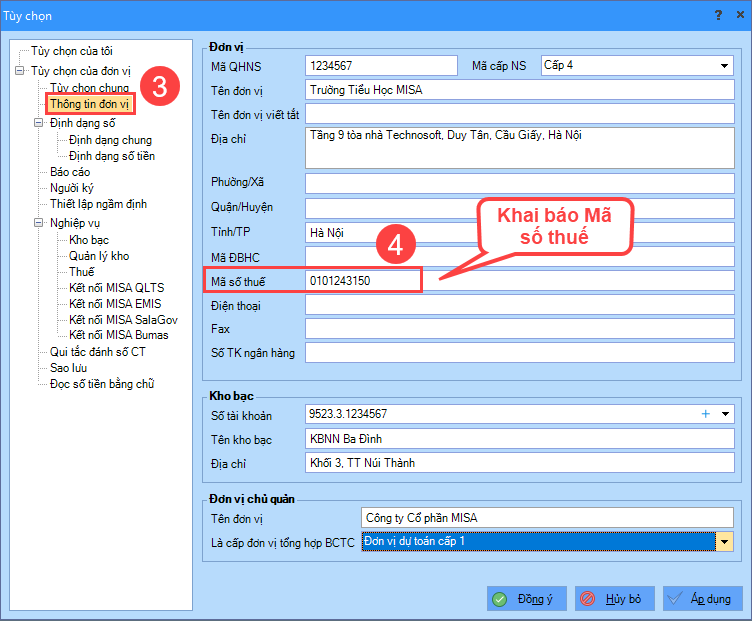Select Sao lưu in options tree
Image resolution: width=752 pixels, height=621 pixels.
69,367
